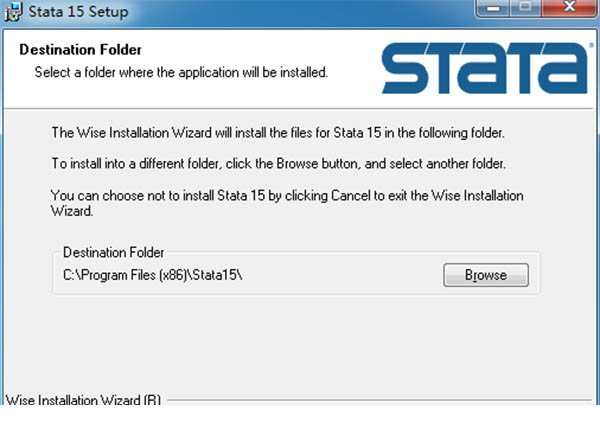This screenshot has height=421, width=600.
Task: Select the bold 'Destination Folder' heading
Action: click(80, 50)
